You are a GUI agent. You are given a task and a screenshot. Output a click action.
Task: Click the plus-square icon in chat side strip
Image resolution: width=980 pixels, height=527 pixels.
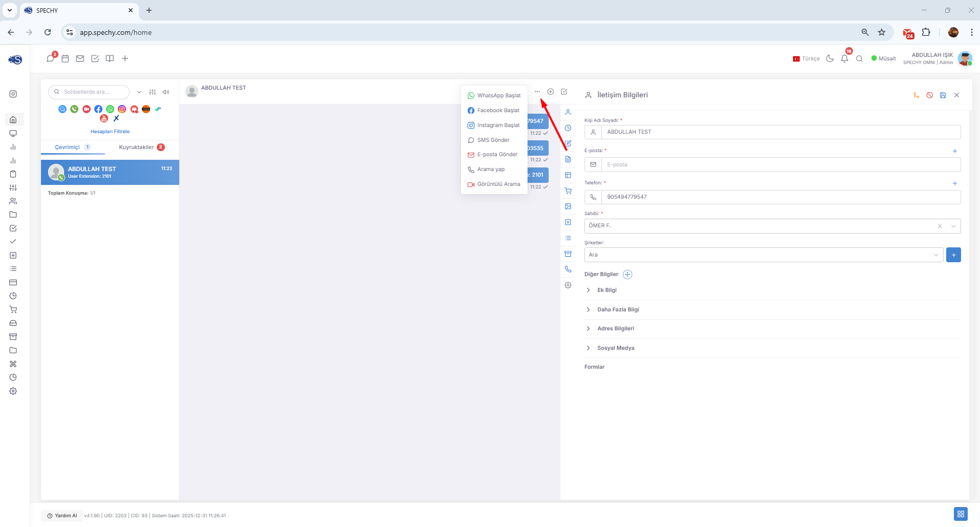568,222
